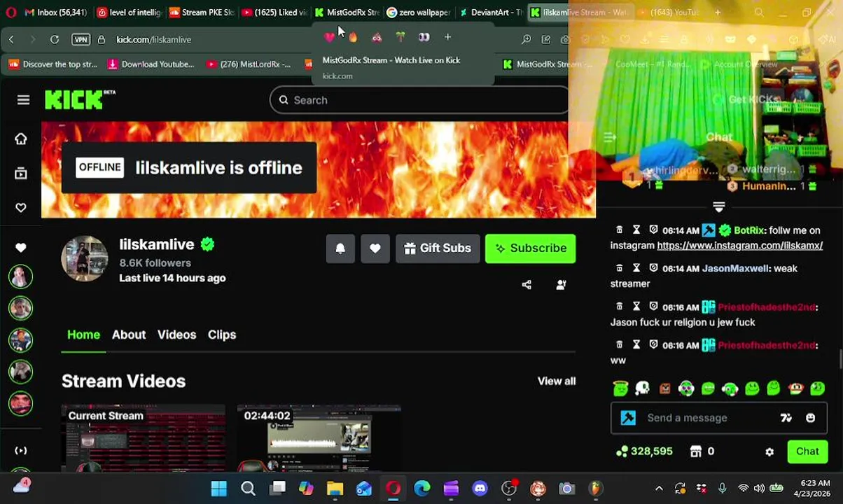
Task: Click the 7TV icon in message box
Action: point(786,418)
